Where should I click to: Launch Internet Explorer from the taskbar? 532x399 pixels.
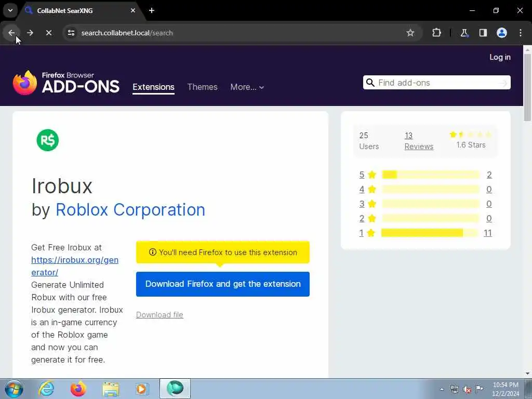[46, 389]
